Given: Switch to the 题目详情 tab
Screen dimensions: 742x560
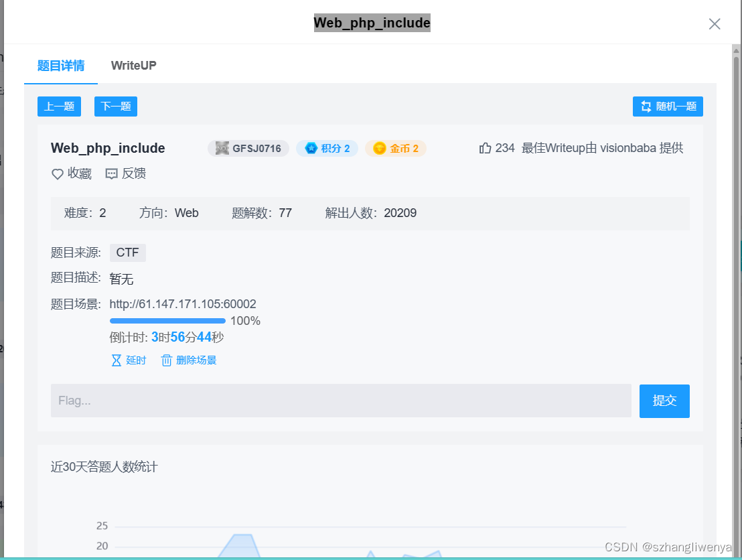Looking at the screenshot, I should click(60, 65).
